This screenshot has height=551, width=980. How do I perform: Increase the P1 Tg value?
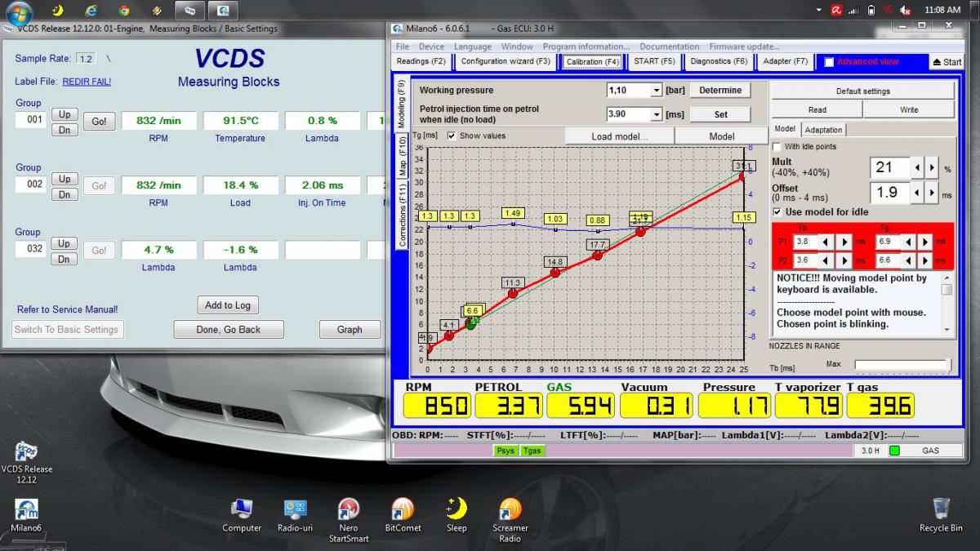point(925,242)
